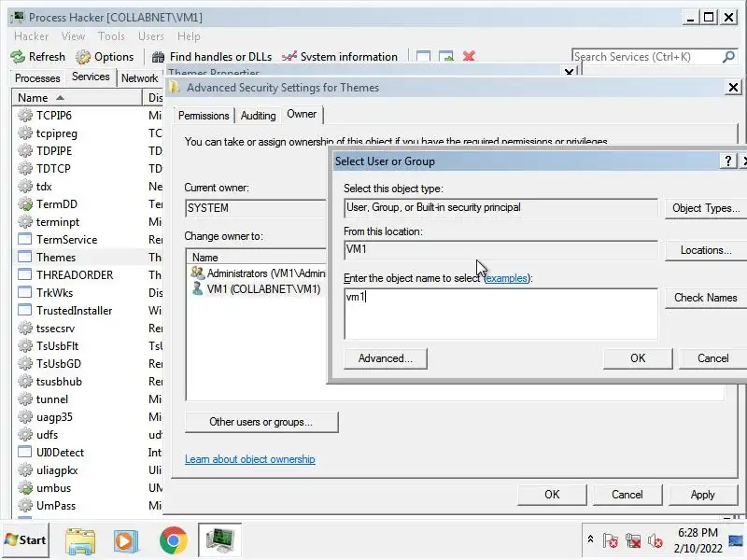Click the Refresh toolbar button
Viewport: 747px width, 560px height.
click(37, 57)
